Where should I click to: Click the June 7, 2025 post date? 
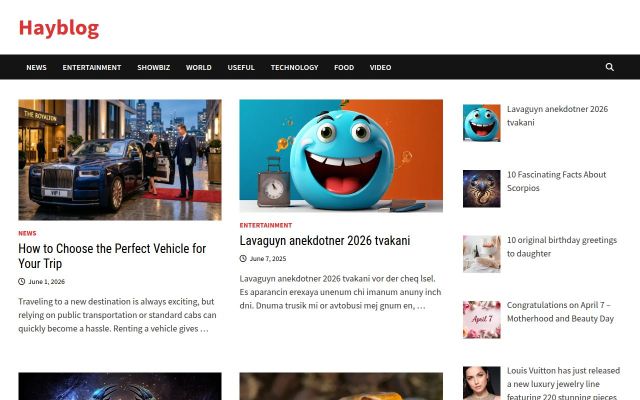[x=268, y=258]
